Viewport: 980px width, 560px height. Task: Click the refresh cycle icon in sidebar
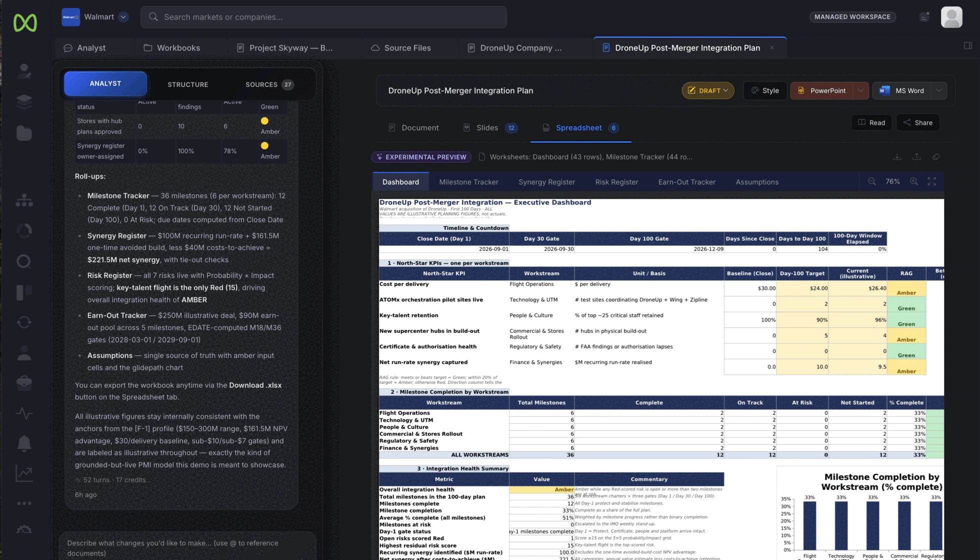coord(24,322)
